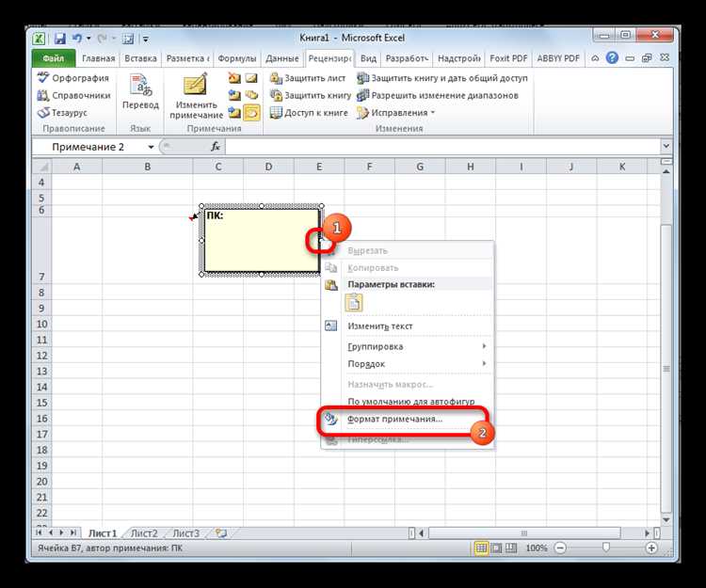Switch to Normal view in status bar
The height and width of the screenshot is (588, 706).
481,548
